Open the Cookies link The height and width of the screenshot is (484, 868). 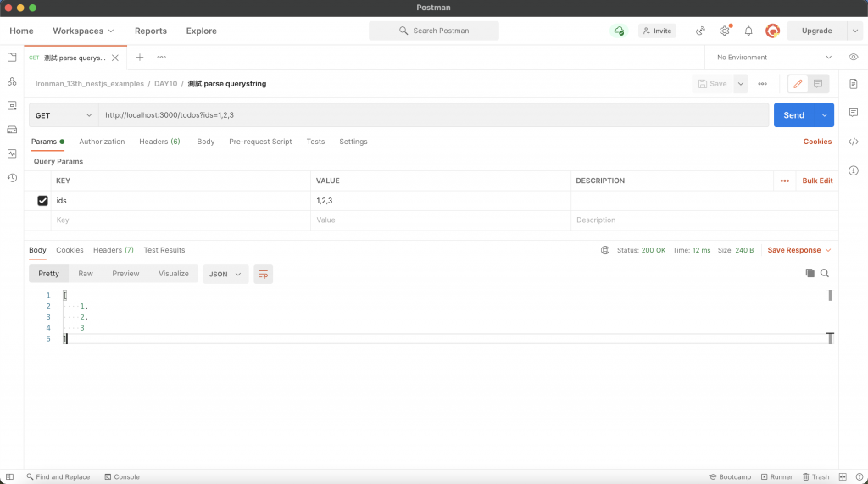click(x=817, y=142)
